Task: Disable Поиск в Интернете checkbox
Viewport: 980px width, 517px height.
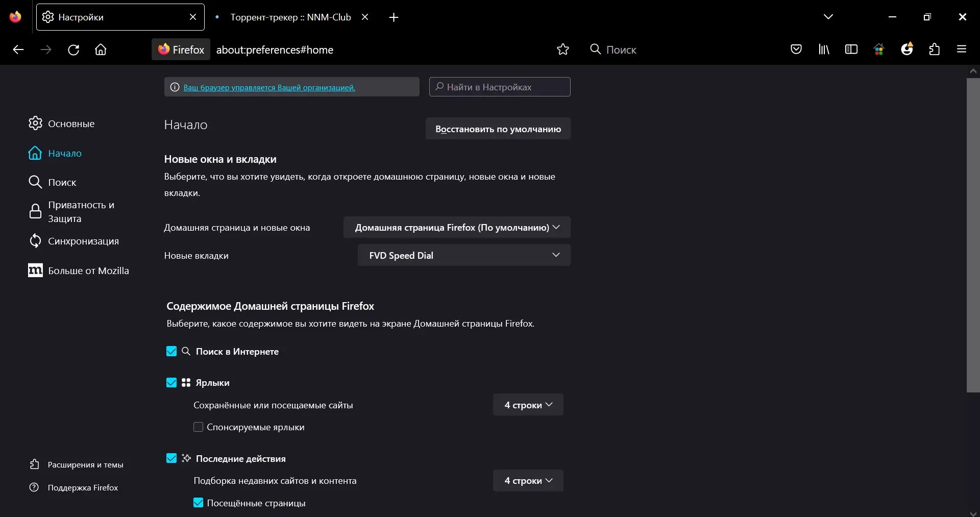Action: tap(171, 351)
